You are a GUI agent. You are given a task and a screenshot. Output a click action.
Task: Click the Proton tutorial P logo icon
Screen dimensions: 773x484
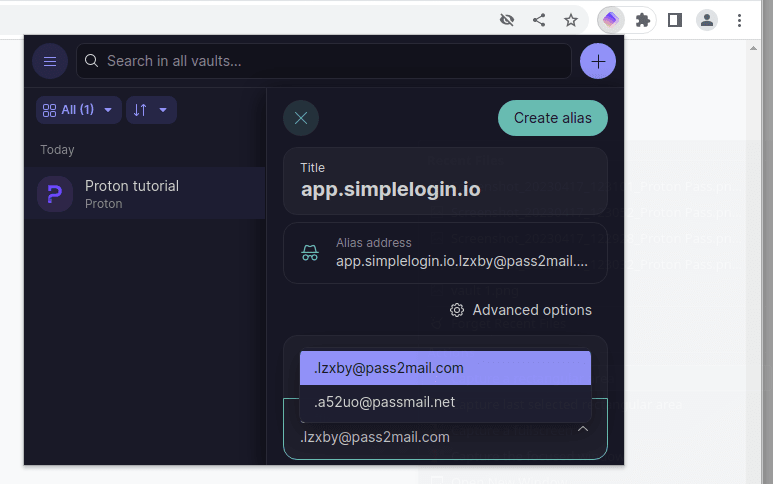click(55, 194)
